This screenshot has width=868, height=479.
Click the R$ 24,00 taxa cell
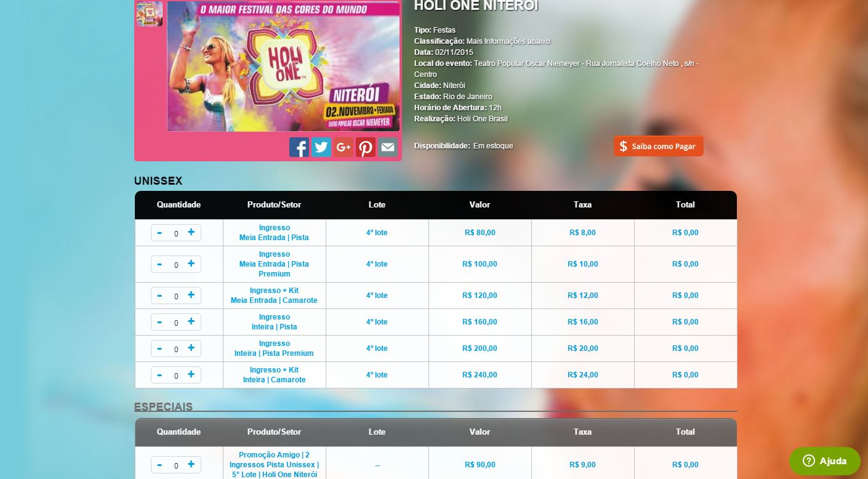point(582,375)
